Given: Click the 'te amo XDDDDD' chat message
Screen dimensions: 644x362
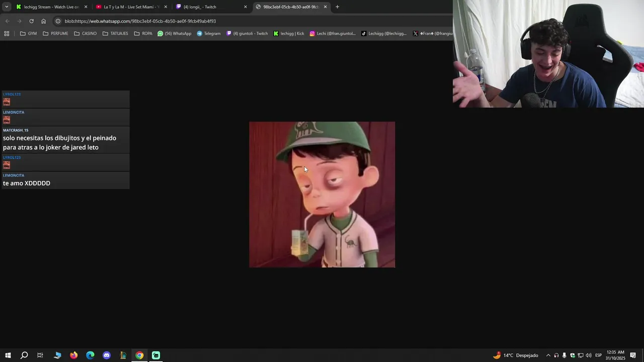Looking at the screenshot, I should coord(27,184).
